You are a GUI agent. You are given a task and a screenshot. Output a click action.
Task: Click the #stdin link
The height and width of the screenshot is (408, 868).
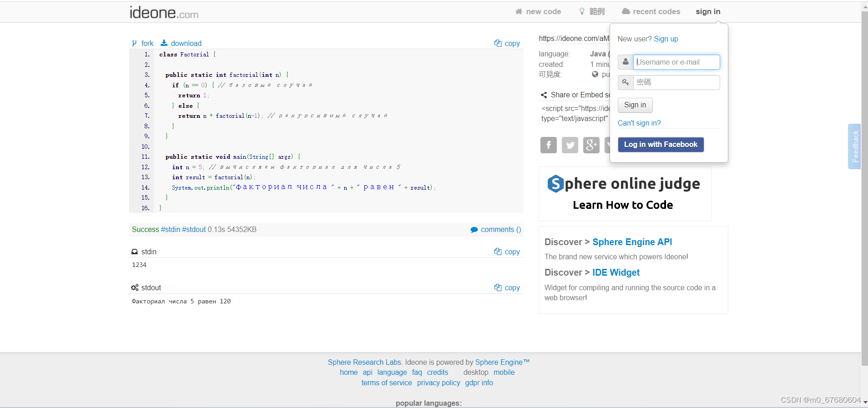tap(171, 230)
